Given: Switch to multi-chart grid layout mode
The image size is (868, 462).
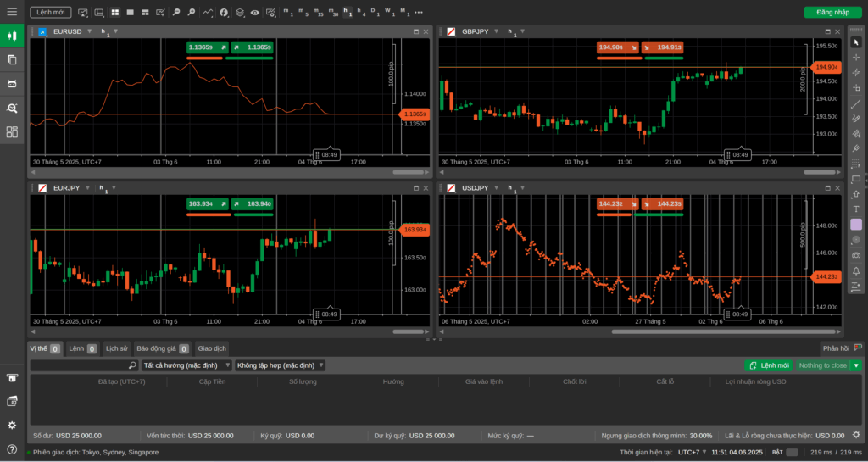Looking at the screenshot, I should (x=115, y=12).
